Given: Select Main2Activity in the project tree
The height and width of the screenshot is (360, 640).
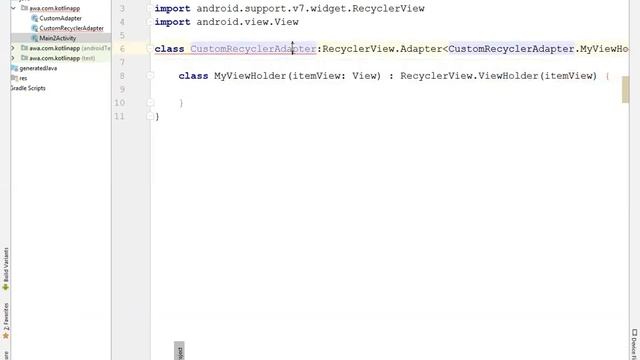Looking at the screenshot, I should click(58, 38).
